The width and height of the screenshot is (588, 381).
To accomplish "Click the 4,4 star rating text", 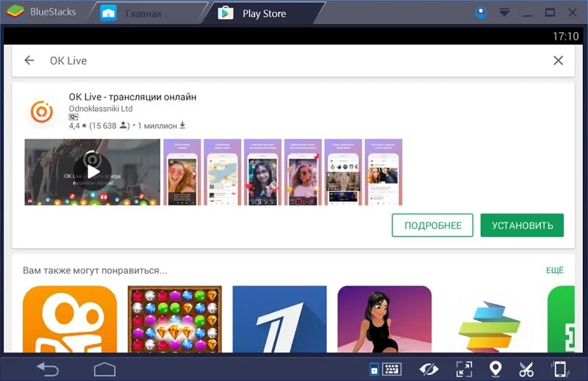I will [x=78, y=126].
